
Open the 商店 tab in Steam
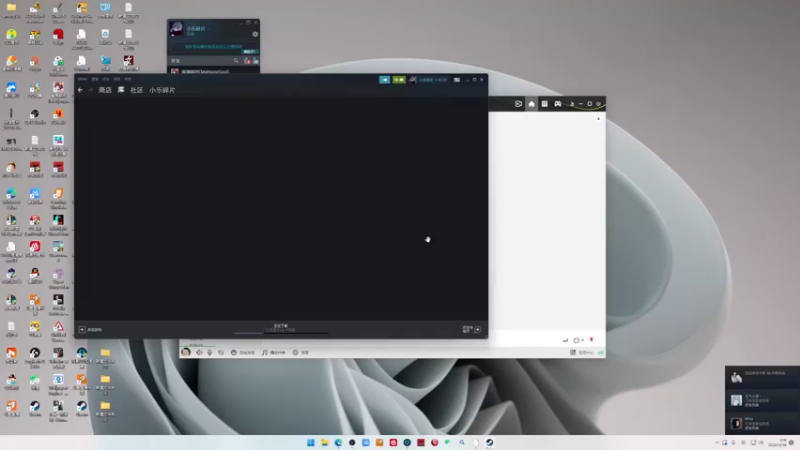coord(105,90)
